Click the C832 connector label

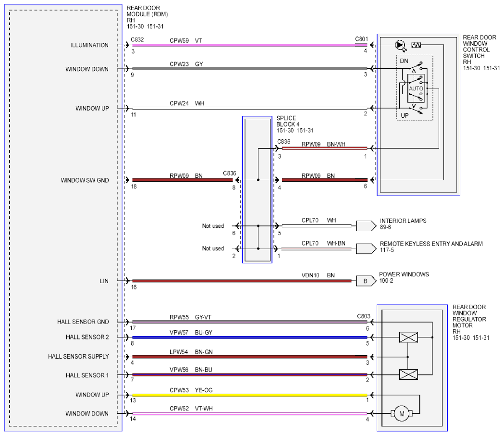pyautogui.click(x=137, y=39)
